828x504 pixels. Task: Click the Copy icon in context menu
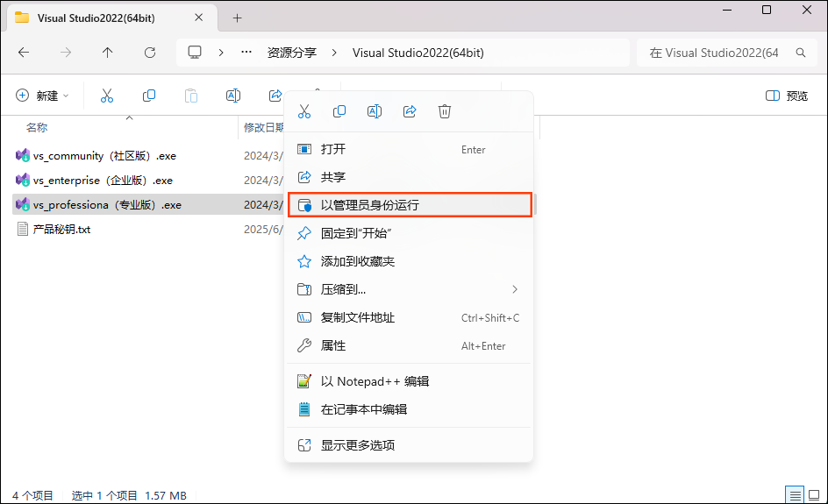[339, 111]
